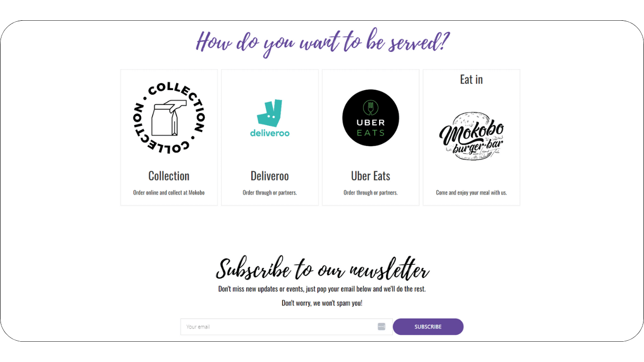This screenshot has height=362, width=644.
Task: Click the black Uber Eats logo
Action: 371,118
